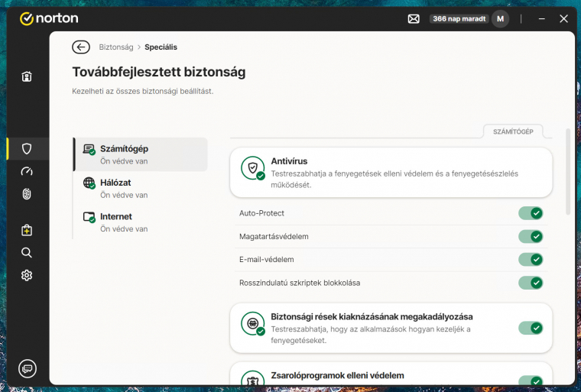The width and height of the screenshot is (581, 392).
Task: Expand Biztonsági rések kiaknázásának megakadályozása card
Action: pos(375,328)
